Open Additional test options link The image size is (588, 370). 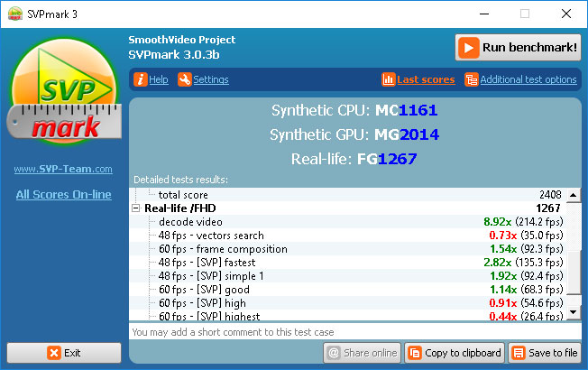(x=528, y=79)
